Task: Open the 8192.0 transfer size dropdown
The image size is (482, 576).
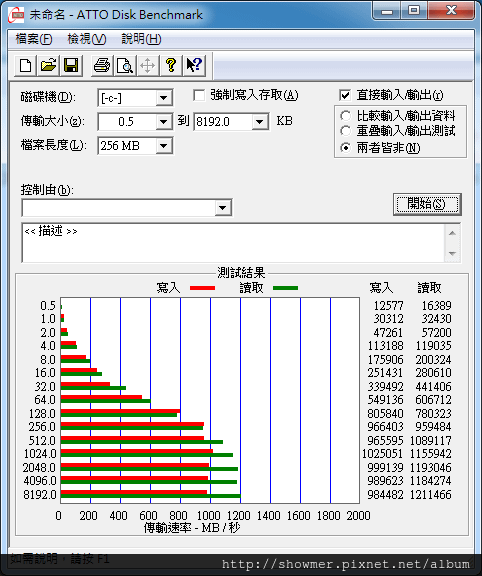Action: coord(259,122)
